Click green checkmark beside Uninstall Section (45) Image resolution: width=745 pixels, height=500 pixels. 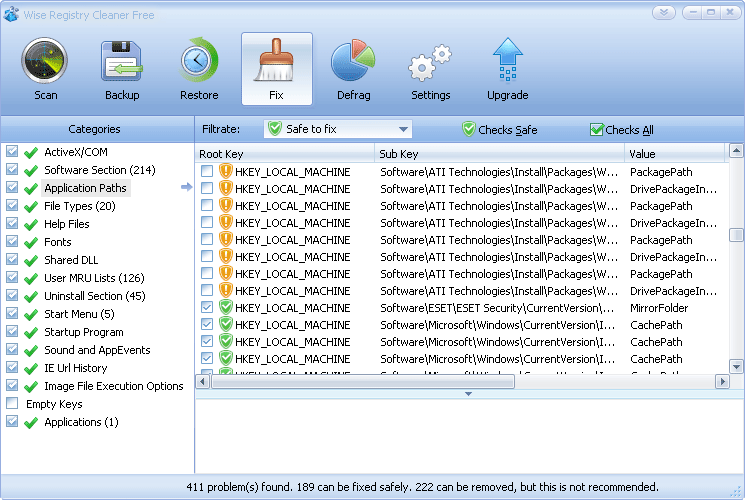tap(31, 297)
